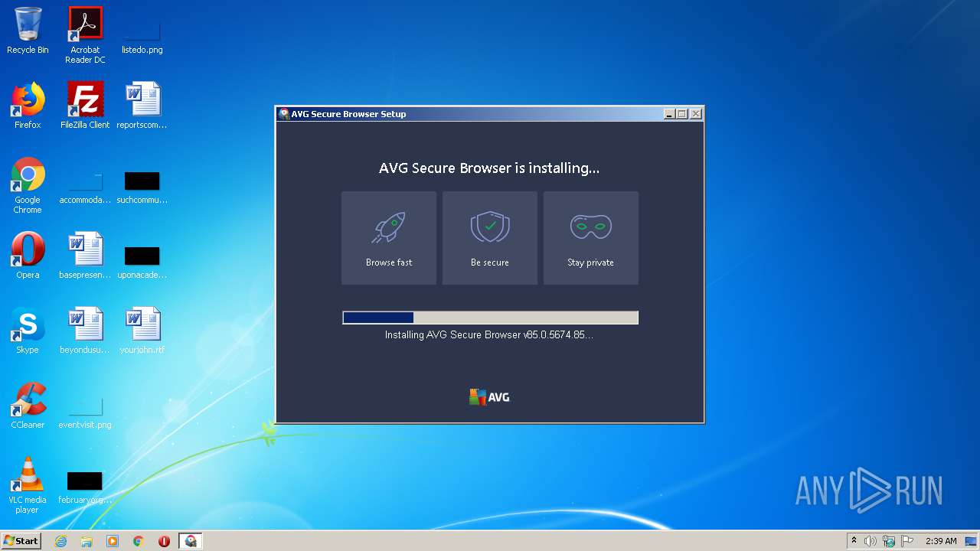Launch Acrobat Reader DC shortcut
Viewport: 980px width, 551px height.
coord(85,34)
